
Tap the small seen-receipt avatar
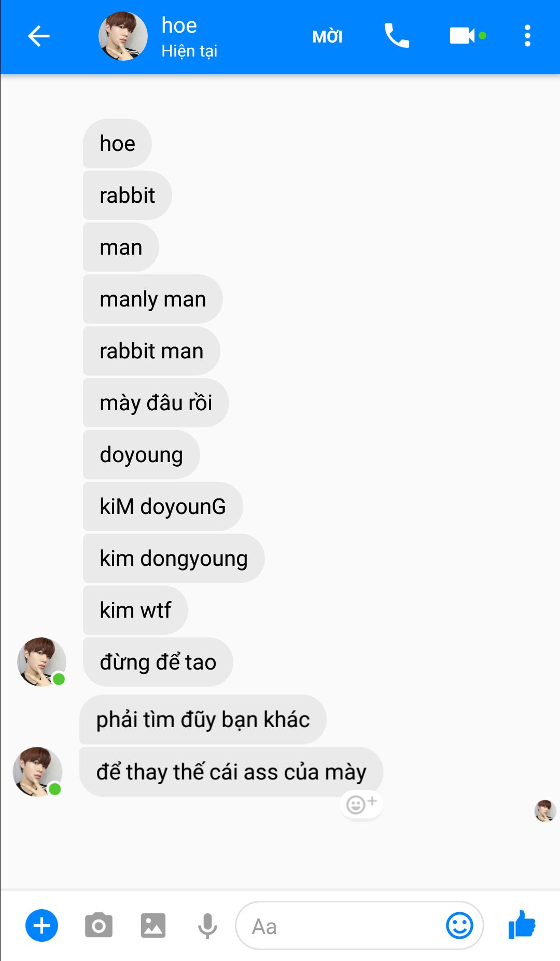pyautogui.click(x=545, y=811)
